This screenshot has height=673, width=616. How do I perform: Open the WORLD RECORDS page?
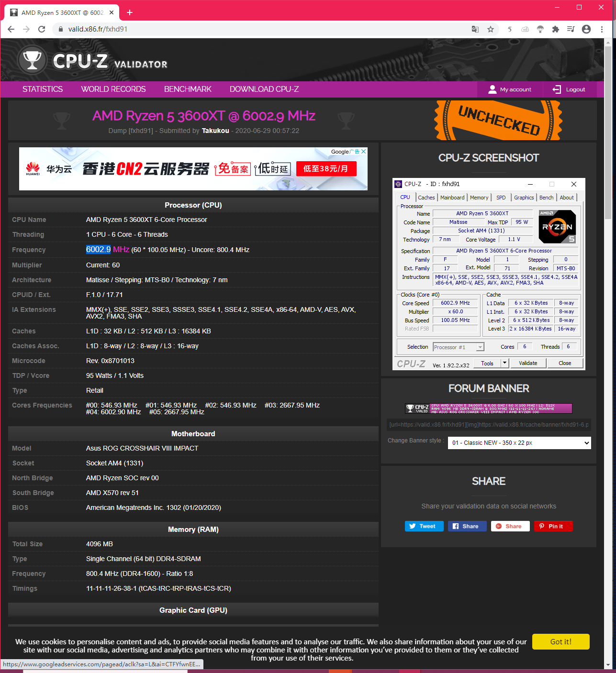(113, 89)
